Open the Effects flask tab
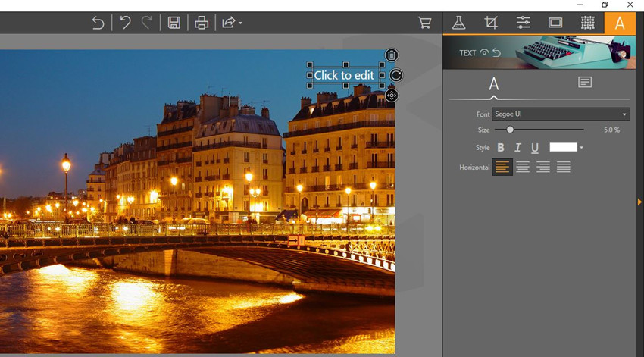The width and height of the screenshot is (644, 357). pyautogui.click(x=458, y=23)
